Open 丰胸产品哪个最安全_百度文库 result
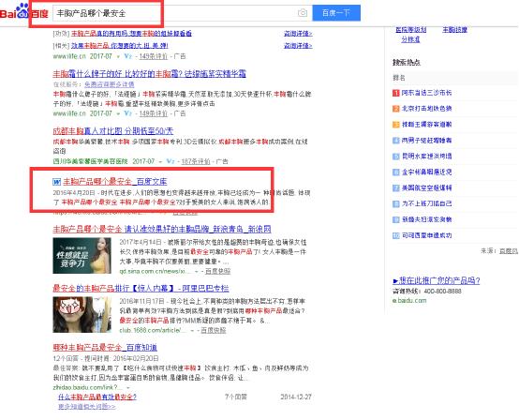 [x=115, y=182]
